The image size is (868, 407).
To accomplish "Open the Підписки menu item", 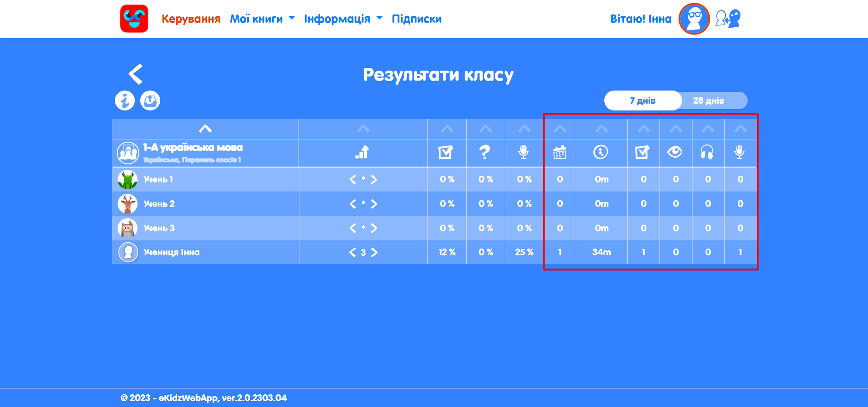I will 417,19.
